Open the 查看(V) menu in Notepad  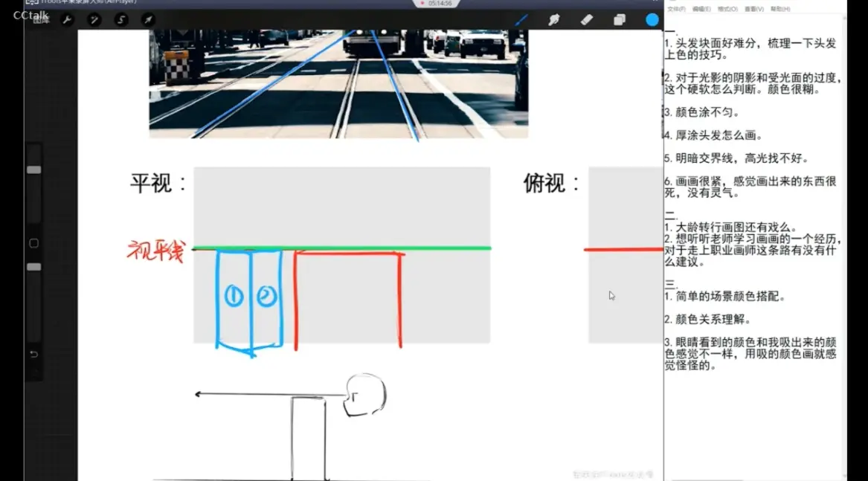point(754,9)
